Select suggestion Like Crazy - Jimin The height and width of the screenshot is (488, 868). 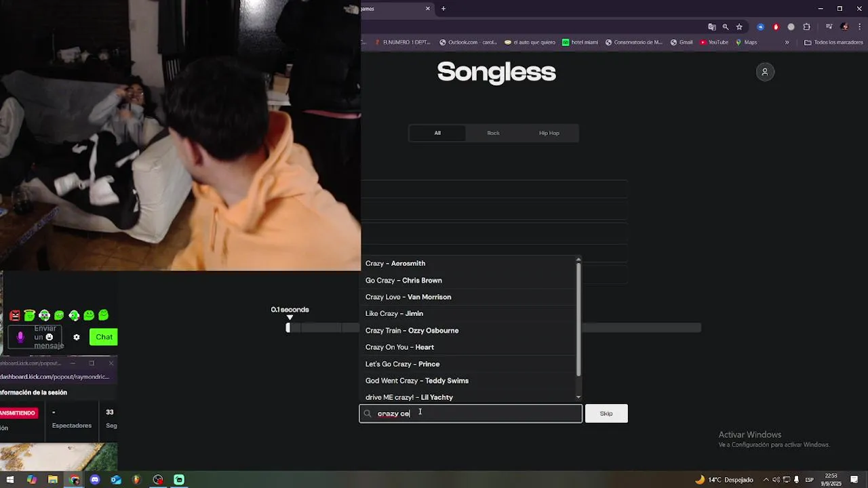tap(468, 314)
